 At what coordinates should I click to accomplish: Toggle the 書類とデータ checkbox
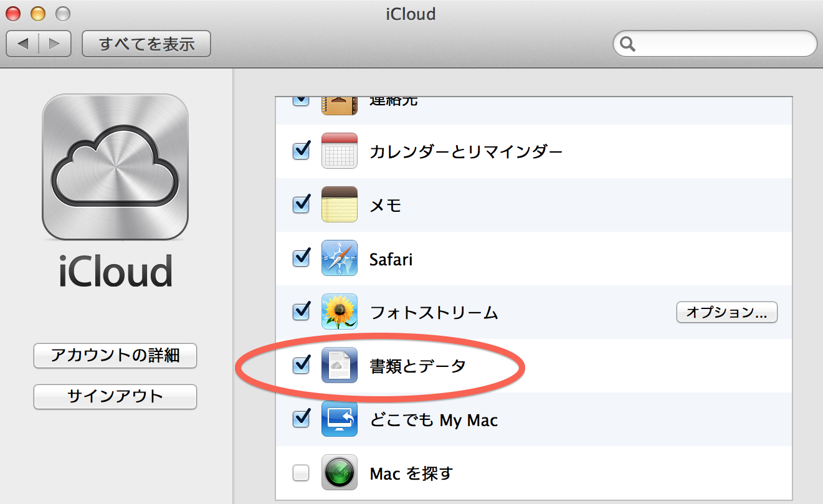302,364
